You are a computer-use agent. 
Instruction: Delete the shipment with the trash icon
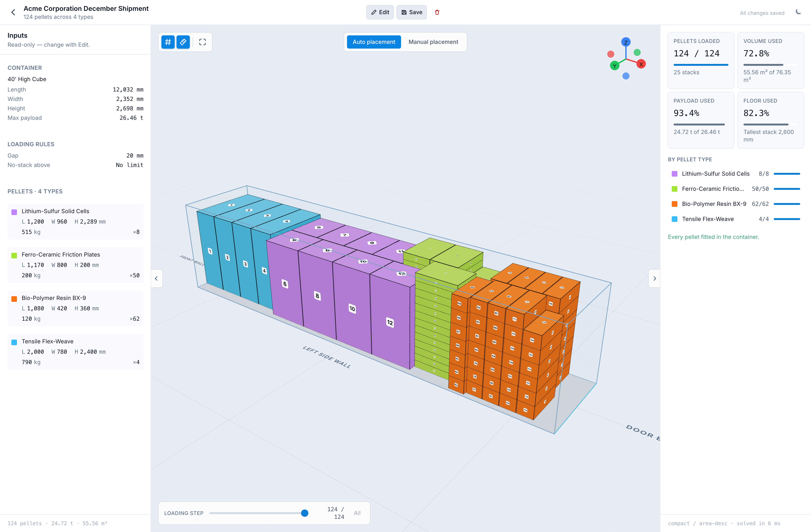pos(437,12)
